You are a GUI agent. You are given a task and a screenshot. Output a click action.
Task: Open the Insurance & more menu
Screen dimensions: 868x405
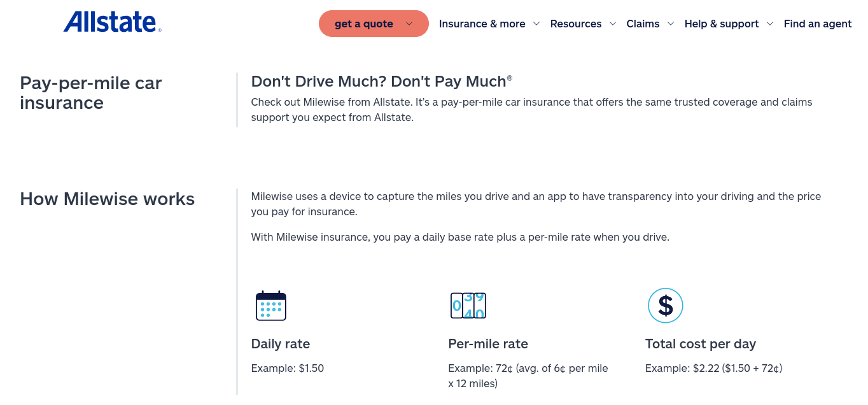482,24
